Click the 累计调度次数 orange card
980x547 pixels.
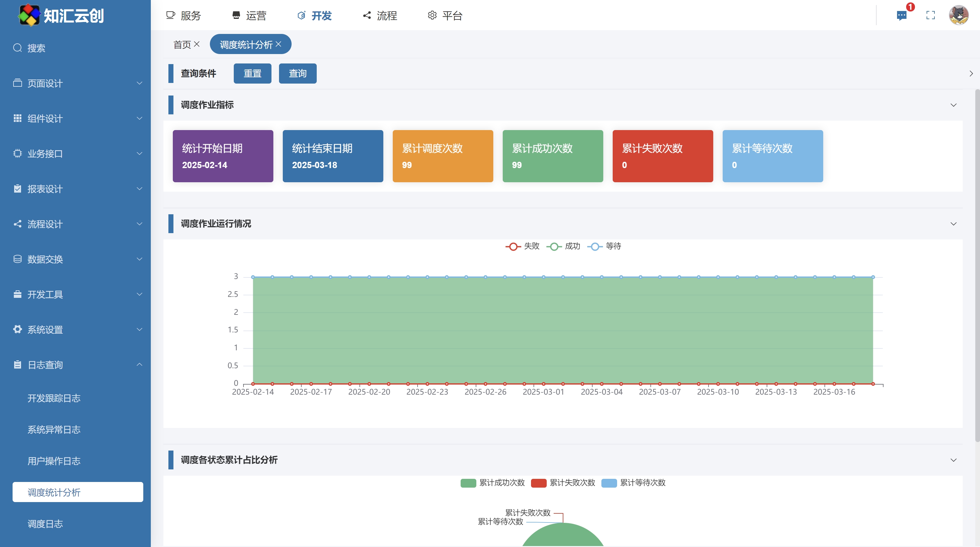pos(443,156)
